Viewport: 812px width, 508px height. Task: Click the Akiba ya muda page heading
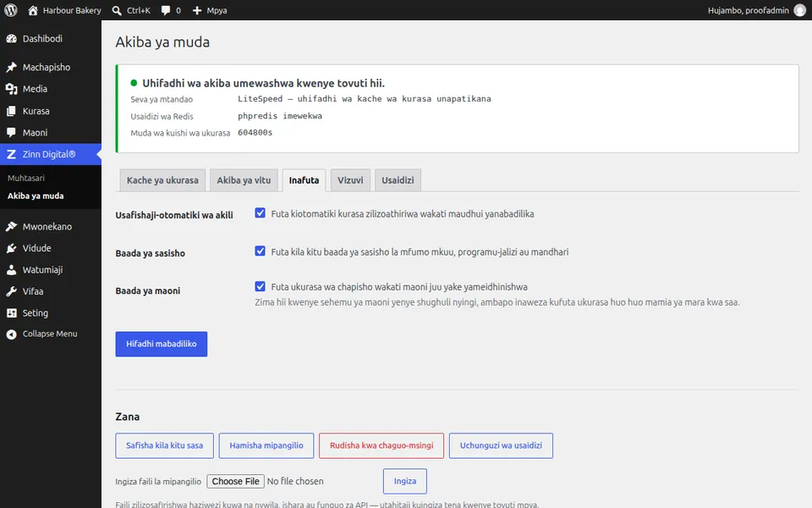pyautogui.click(x=162, y=42)
